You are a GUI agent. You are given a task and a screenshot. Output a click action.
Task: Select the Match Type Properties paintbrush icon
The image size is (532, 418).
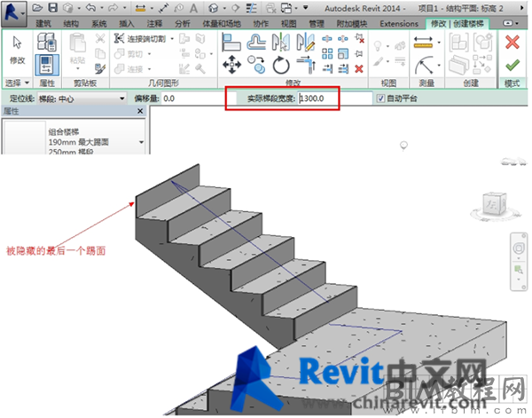tap(99, 68)
